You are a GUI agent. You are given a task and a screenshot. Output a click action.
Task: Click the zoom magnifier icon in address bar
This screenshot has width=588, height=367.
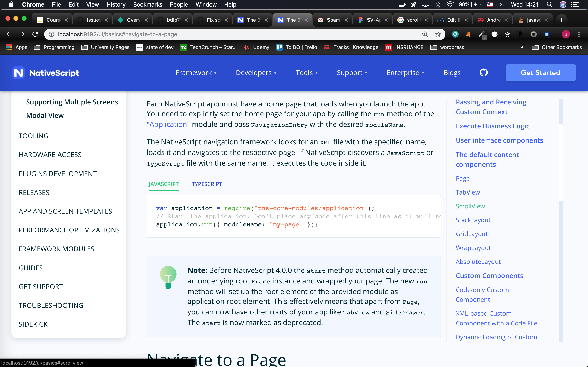(425, 34)
